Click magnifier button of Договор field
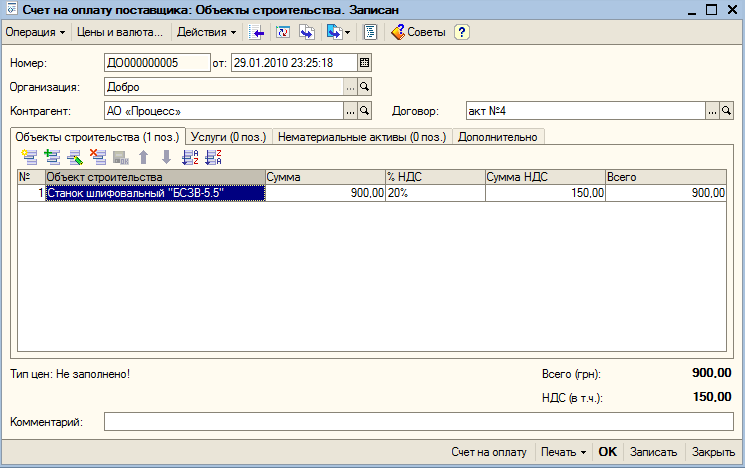Viewport: 745px width, 468px height. (726, 111)
